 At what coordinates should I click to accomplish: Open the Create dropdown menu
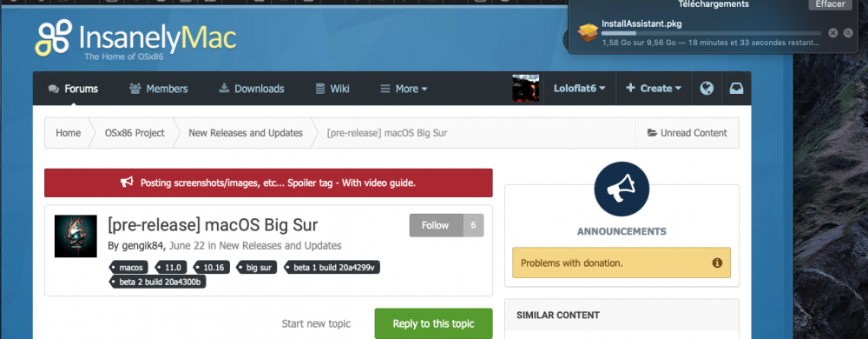click(x=654, y=88)
